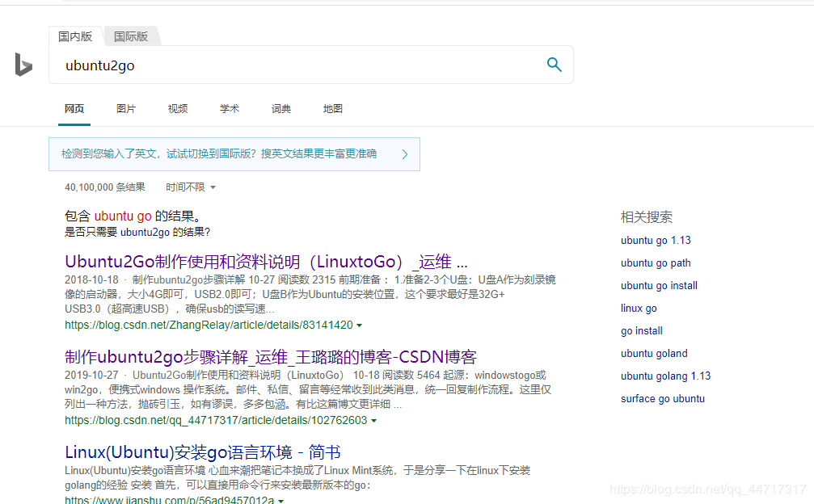This screenshot has height=504, width=814.
Task: Click the 切换到国际版 suggestion banner text
Action: [219, 154]
